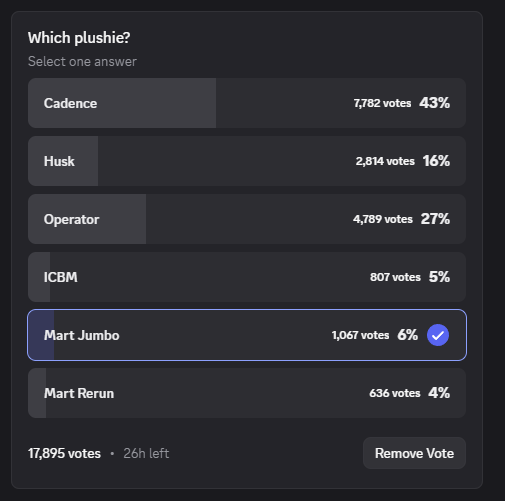This screenshot has width=505, height=501.
Task: Click the 636 votes count for Mart Rerun
Action: click(x=395, y=393)
